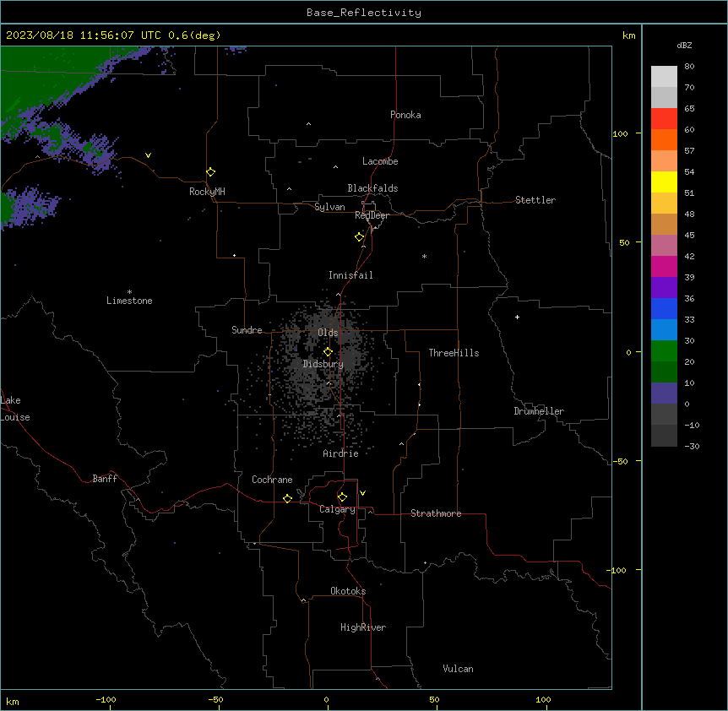Viewport: 728px width, 711px height.
Task: Click the RockyMH label
Action: coord(207,192)
